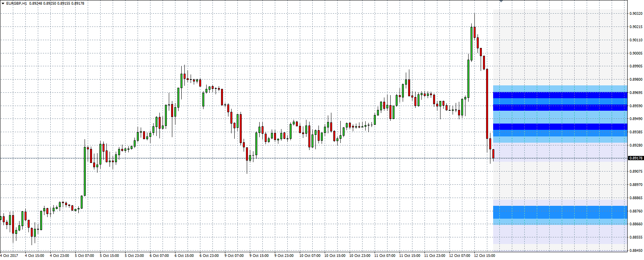
Task: Click the current price label 0.89178
Action: tap(636, 158)
